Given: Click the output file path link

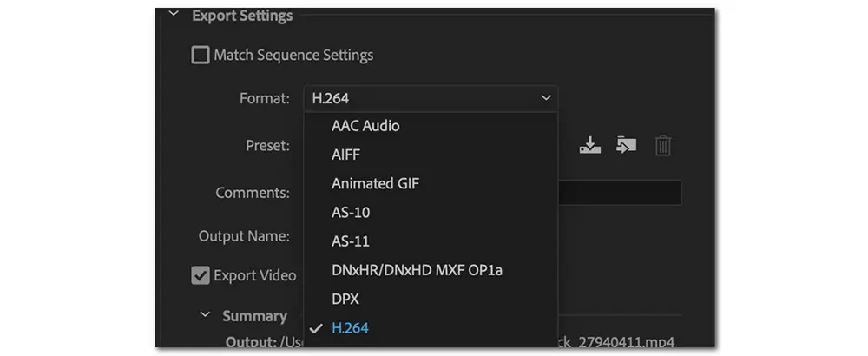Looking at the screenshot, I should pyautogui.click(x=616, y=341).
